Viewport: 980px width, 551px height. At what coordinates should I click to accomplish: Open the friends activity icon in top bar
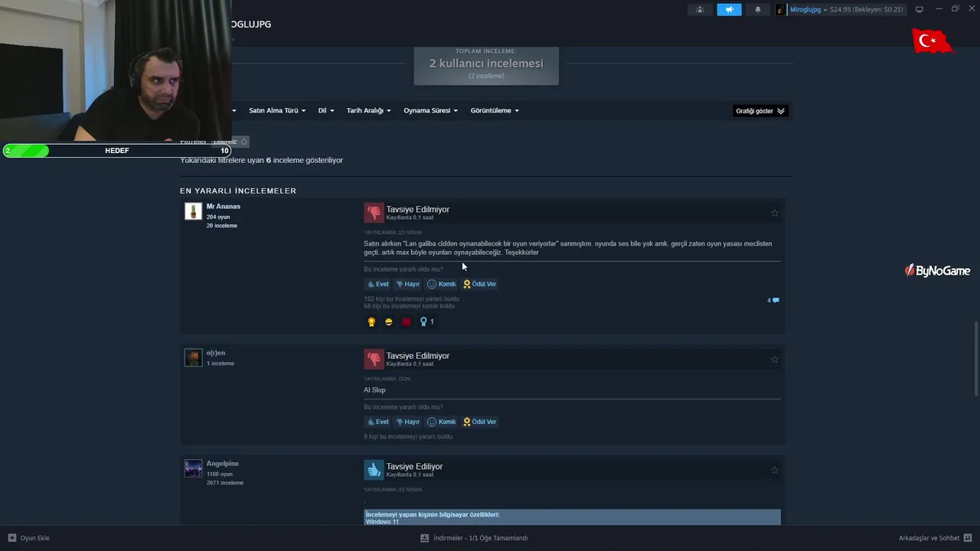click(x=700, y=10)
